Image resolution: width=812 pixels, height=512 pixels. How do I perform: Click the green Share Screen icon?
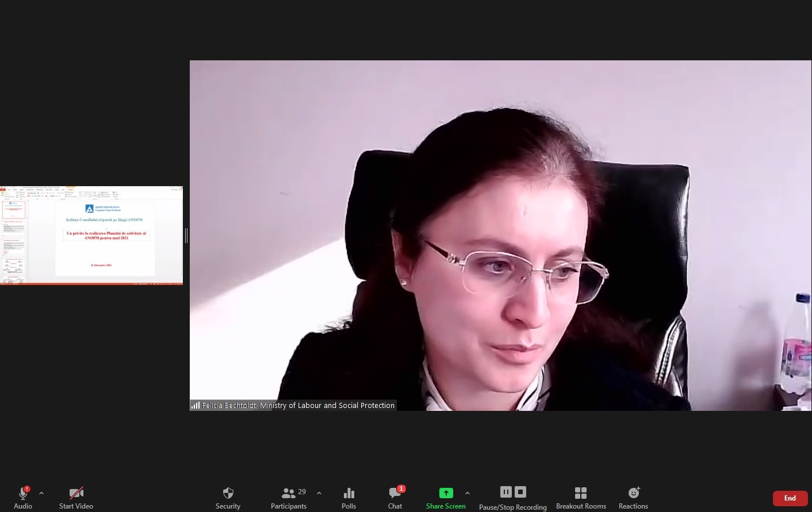446,493
